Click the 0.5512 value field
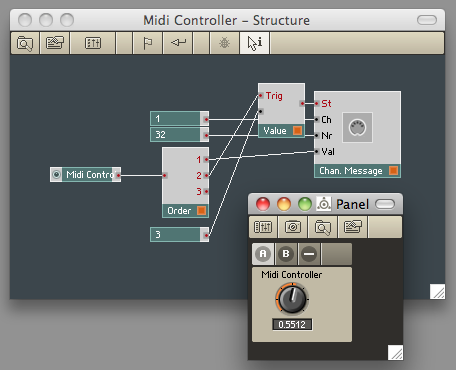The height and width of the screenshot is (370, 456). (x=292, y=324)
